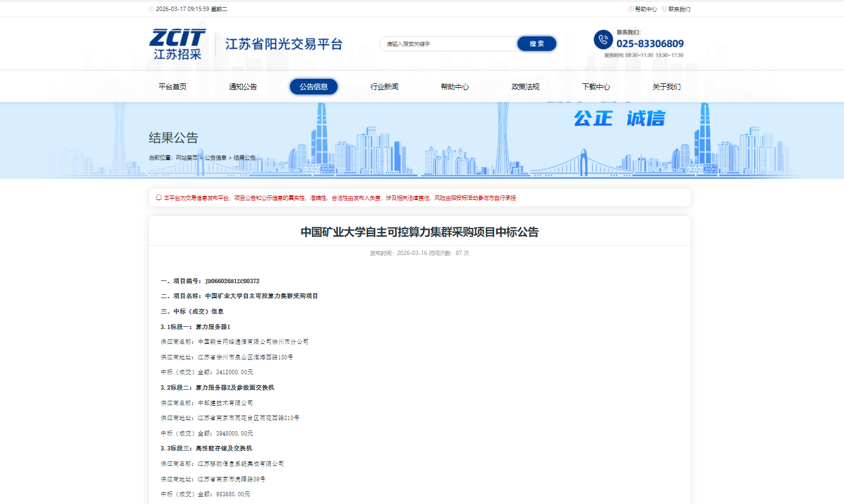Click 网站首页 in the breadcrumb
This screenshot has height=504, width=844.
(187, 158)
